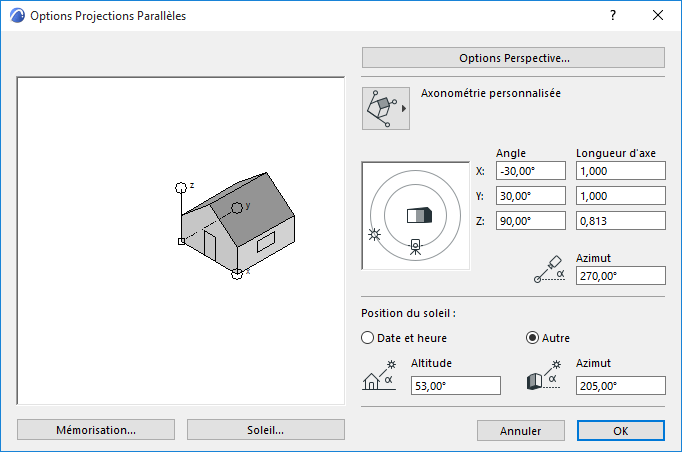Open Options Perspective settings
The image size is (682, 452).
pos(513,58)
